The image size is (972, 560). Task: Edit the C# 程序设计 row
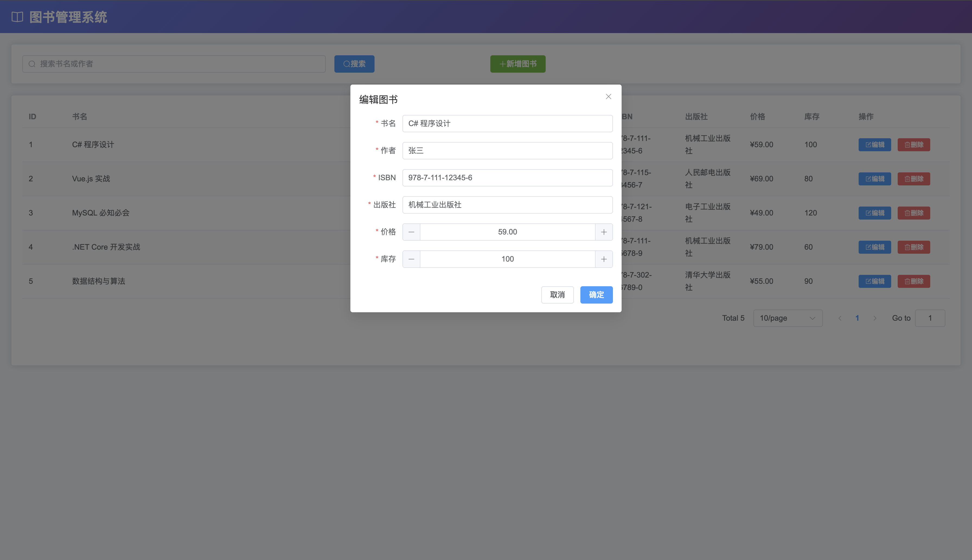click(x=875, y=145)
